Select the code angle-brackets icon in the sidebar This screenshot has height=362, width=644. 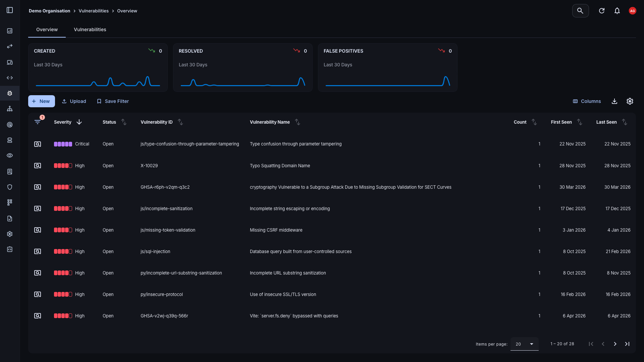coord(10,77)
